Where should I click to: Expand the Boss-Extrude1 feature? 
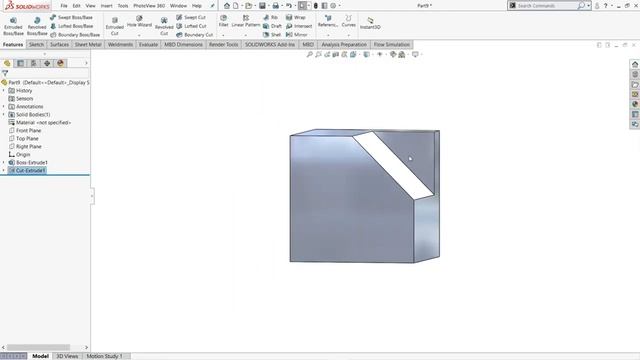(4, 162)
